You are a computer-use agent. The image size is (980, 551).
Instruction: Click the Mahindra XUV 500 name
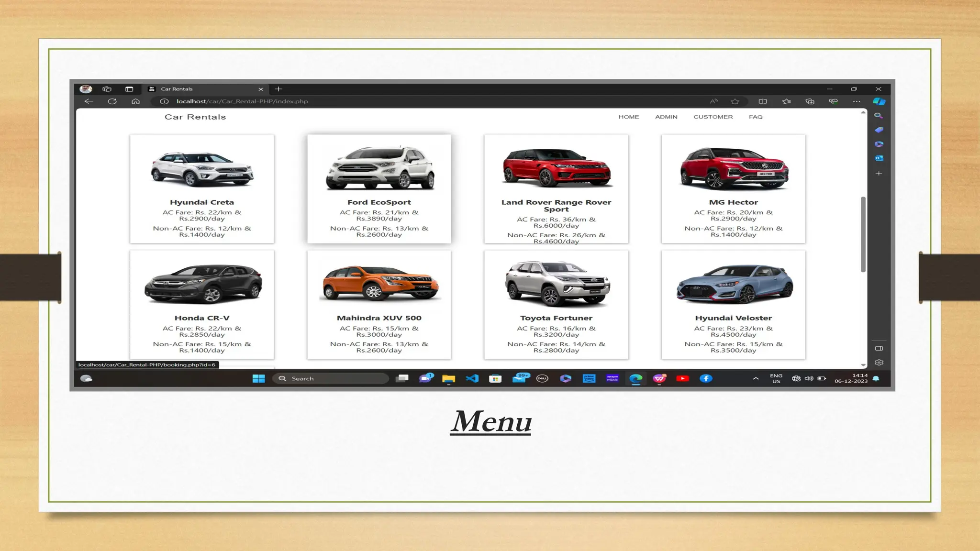click(x=379, y=318)
